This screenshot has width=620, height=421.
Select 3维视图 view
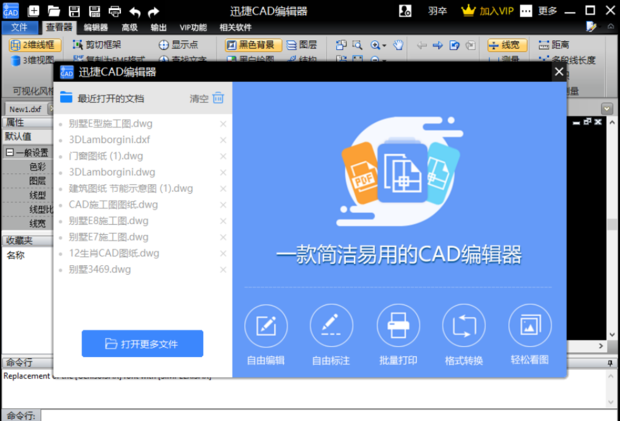[32, 60]
